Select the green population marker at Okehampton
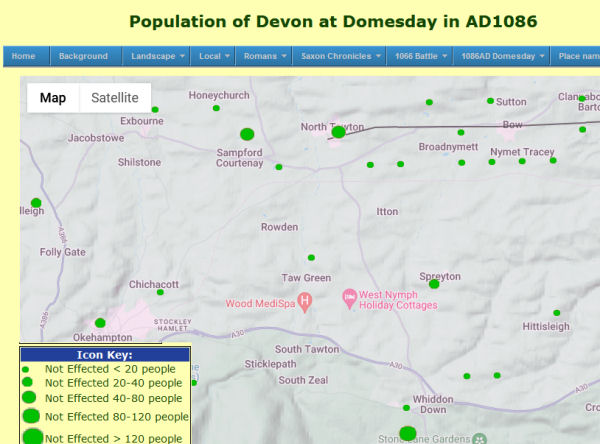Image resolution: width=600 pixels, height=444 pixels. 100,323
